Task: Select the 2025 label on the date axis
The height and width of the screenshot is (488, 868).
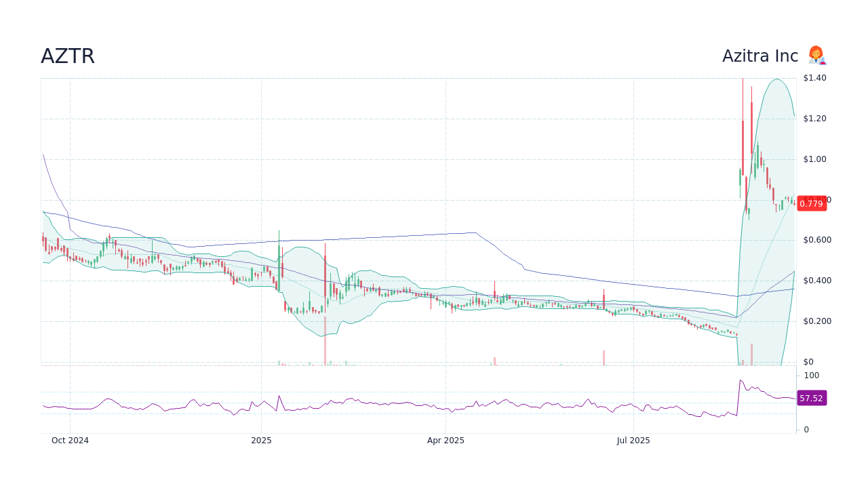Action: click(260, 440)
